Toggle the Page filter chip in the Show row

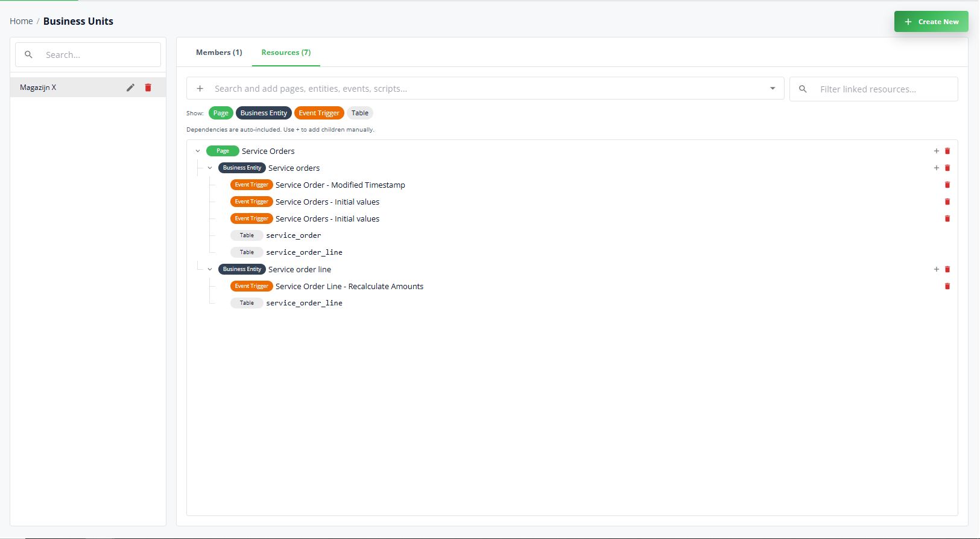coord(221,113)
